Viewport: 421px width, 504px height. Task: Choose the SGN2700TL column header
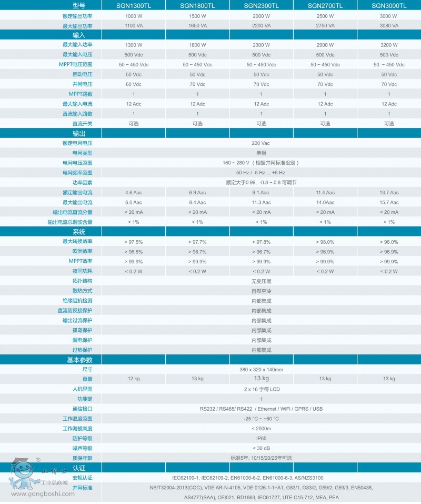click(325, 5)
